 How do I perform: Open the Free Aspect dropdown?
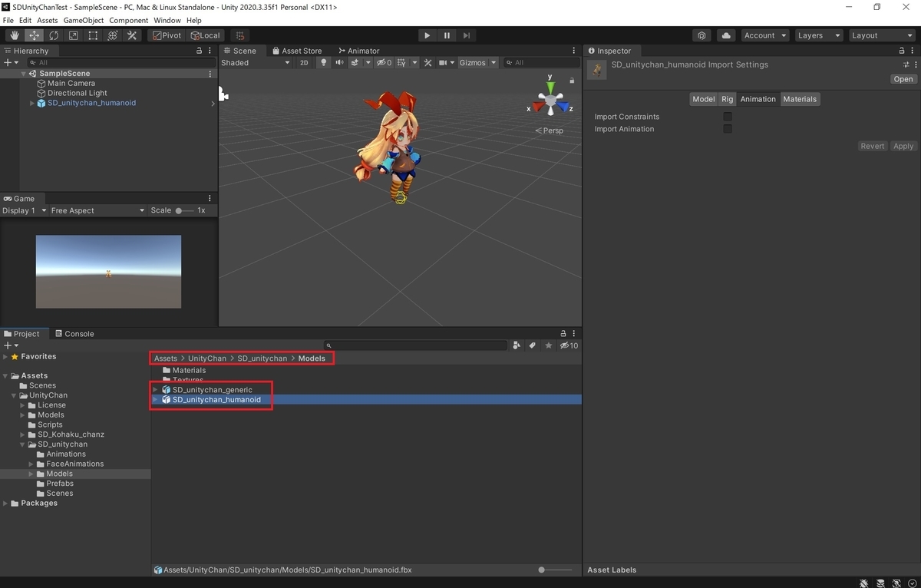tap(97, 210)
